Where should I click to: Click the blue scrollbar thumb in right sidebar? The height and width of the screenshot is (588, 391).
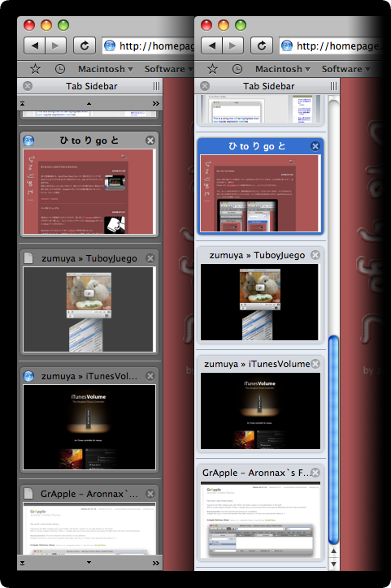333,440
